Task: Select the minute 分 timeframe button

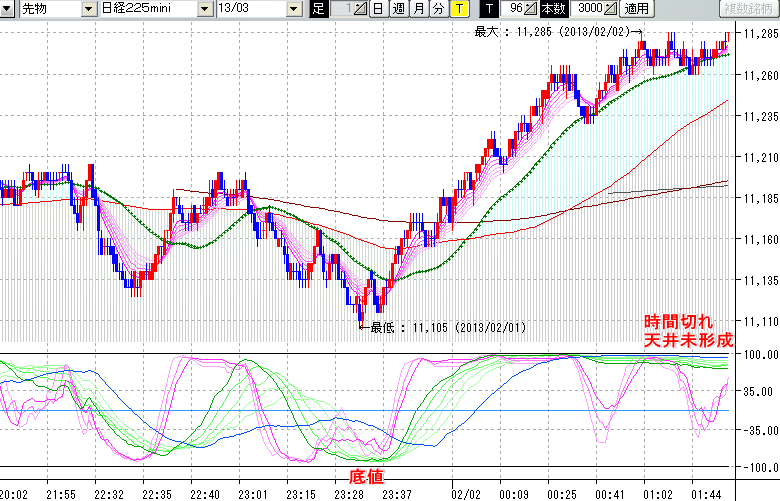Action: pyautogui.click(x=438, y=9)
